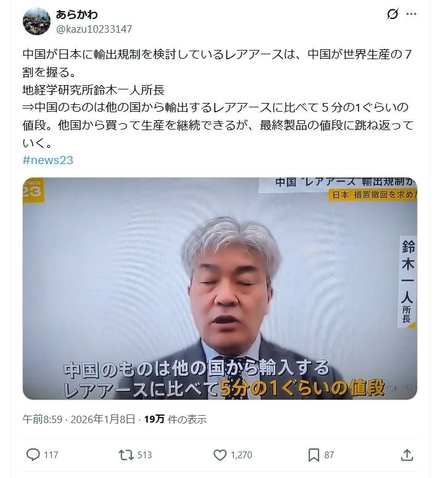The width and height of the screenshot is (448, 478).
Task: Click the reply speech bubble icon
Action: tap(33, 455)
